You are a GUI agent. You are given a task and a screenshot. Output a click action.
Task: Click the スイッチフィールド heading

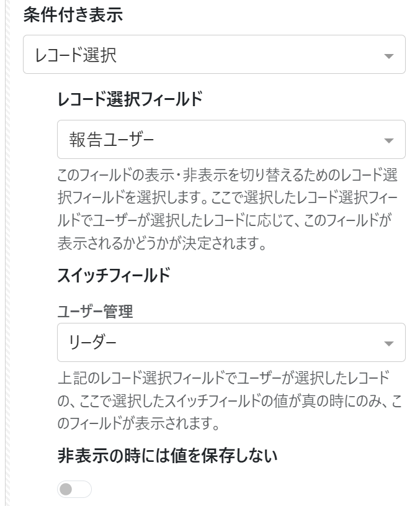(113, 276)
